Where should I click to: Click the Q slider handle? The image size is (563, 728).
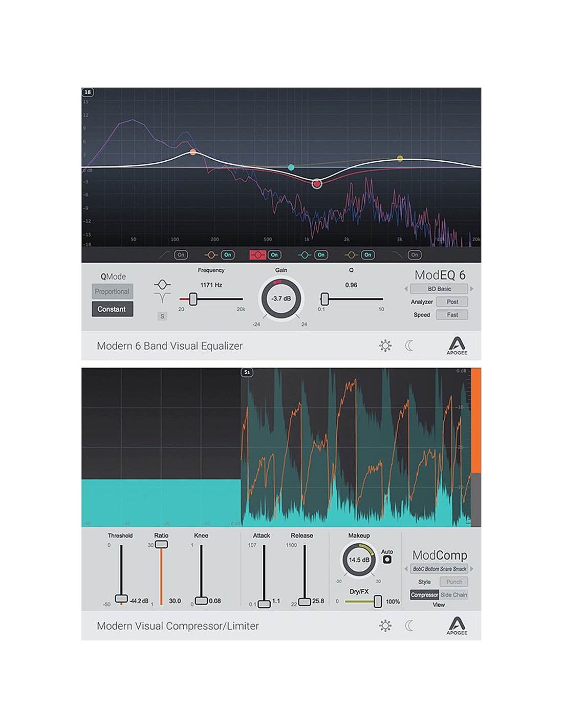(324, 299)
